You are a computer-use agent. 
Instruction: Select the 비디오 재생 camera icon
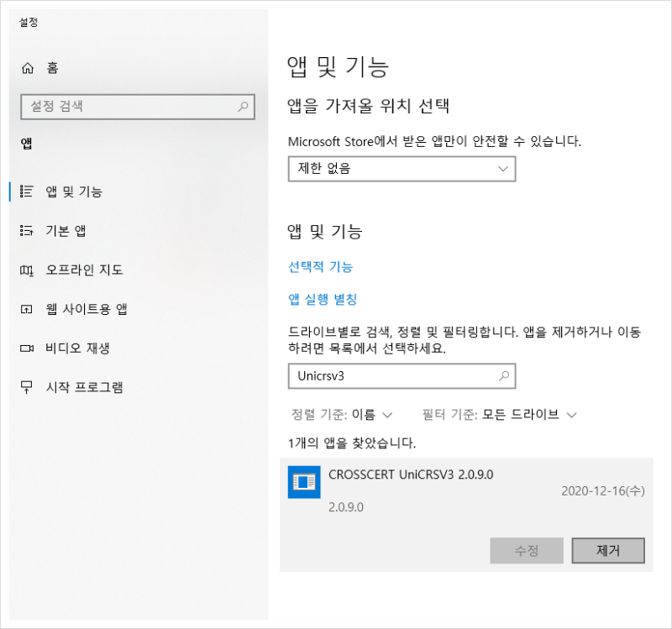click(x=27, y=348)
